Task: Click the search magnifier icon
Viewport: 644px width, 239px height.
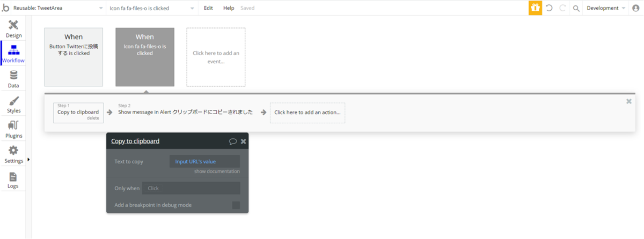Action: point(576,9)
